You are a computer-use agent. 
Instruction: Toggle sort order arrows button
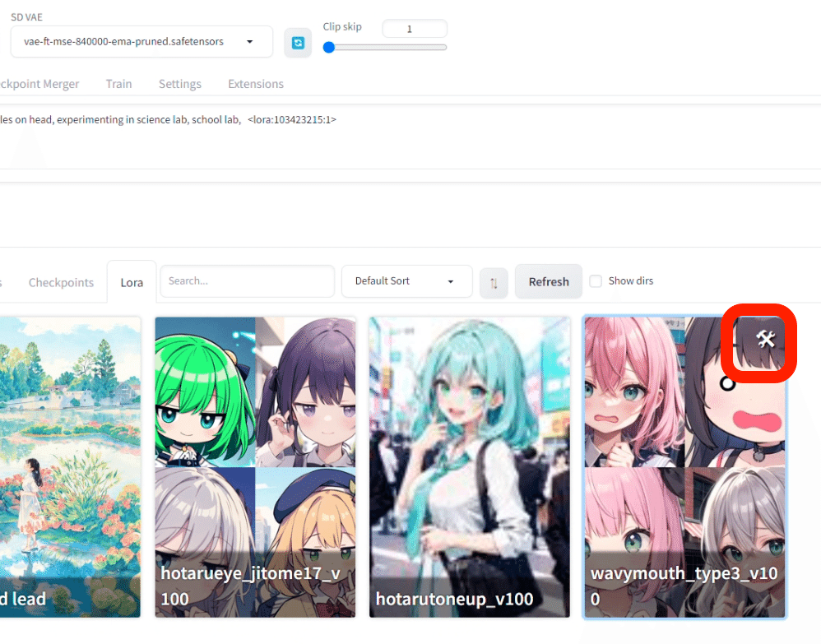click(x=494, y=283)
